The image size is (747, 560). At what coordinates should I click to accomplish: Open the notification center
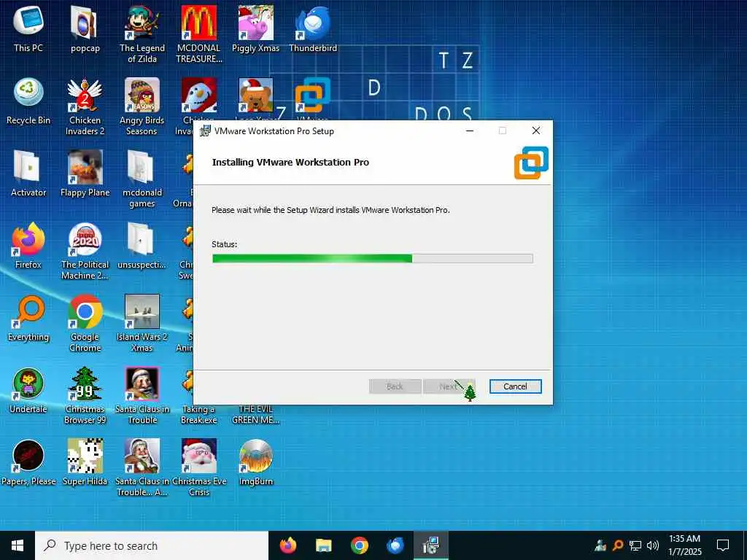[723, 545]
